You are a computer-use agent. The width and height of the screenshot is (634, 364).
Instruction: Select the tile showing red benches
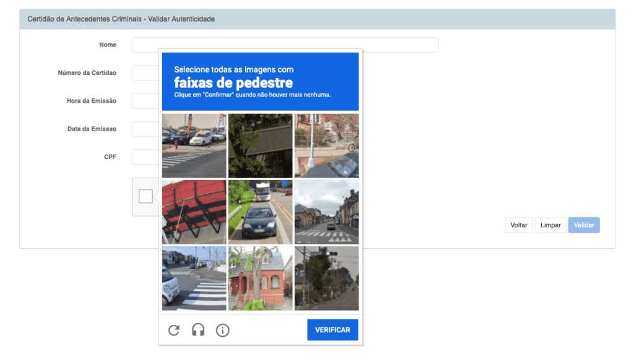pos(194,212)
